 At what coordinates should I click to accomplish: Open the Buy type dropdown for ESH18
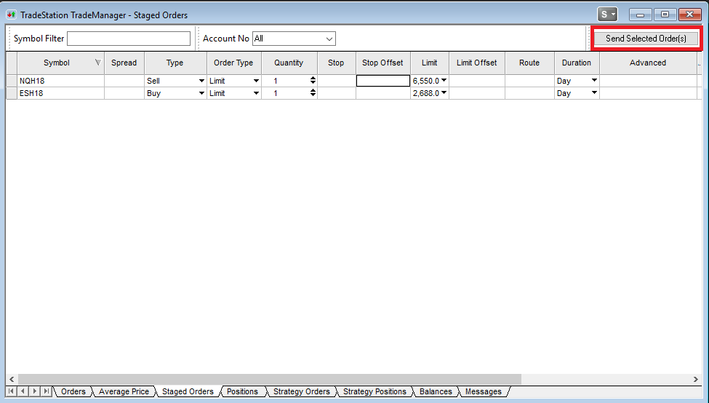201,93
